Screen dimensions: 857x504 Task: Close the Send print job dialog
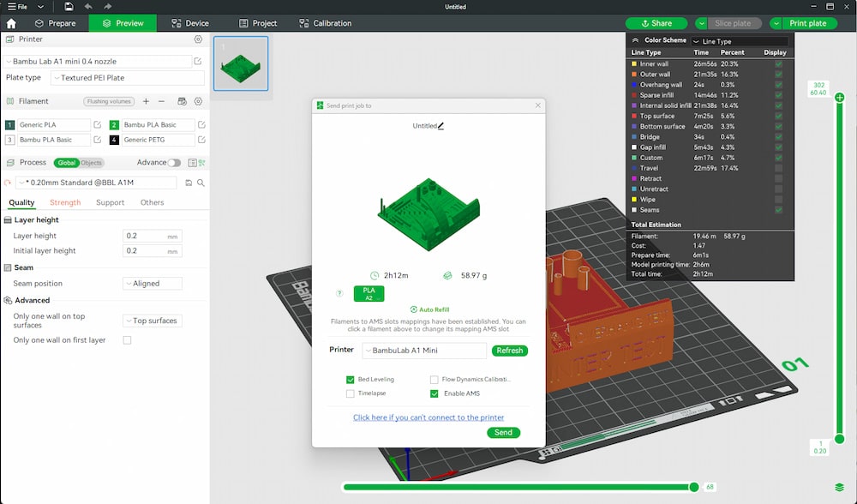click(x=538, y=105)
